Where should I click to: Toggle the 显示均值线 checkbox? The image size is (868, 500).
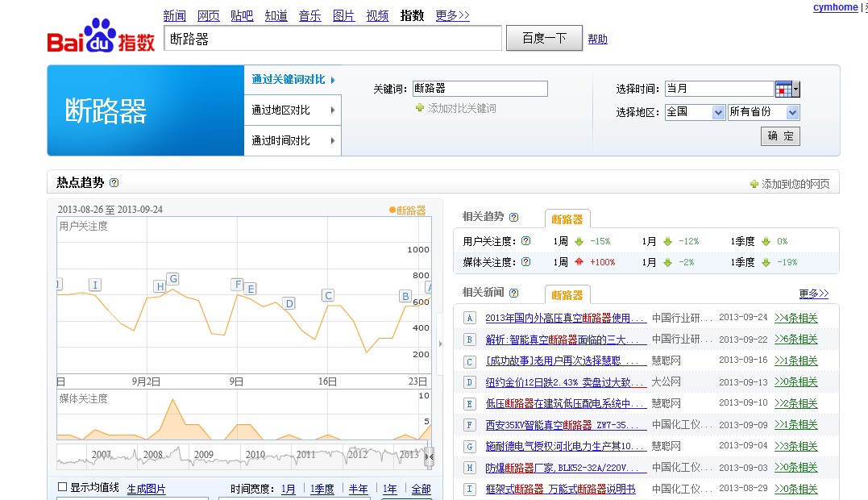point(63,487)
